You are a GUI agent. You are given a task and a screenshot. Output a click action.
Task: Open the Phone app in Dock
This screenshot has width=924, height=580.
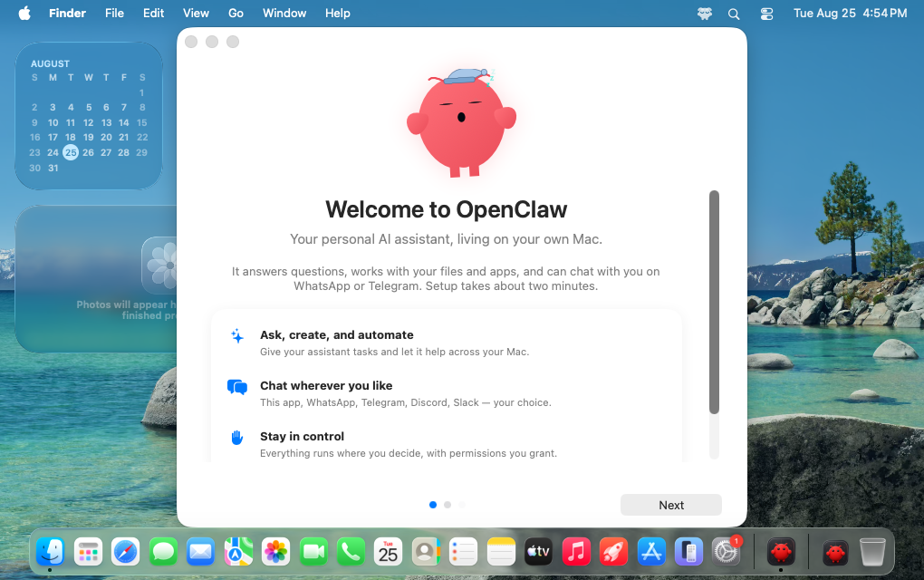pos(351,552)
